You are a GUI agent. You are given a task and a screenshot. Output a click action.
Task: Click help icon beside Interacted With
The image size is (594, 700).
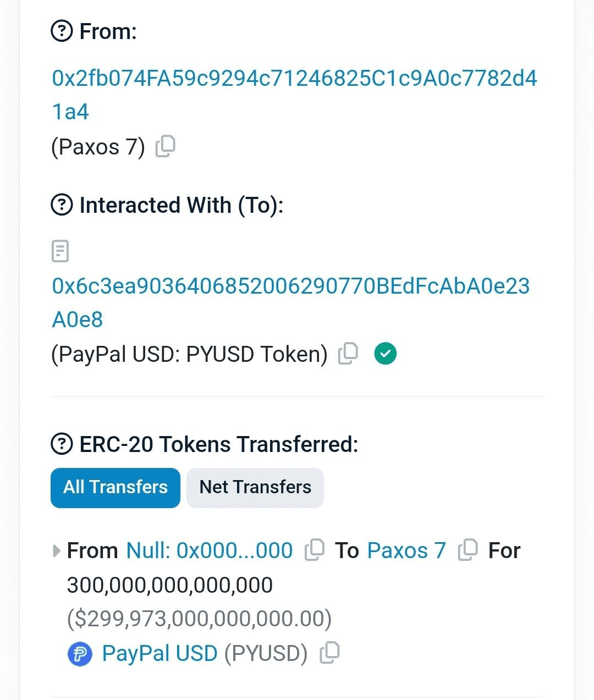62,205
